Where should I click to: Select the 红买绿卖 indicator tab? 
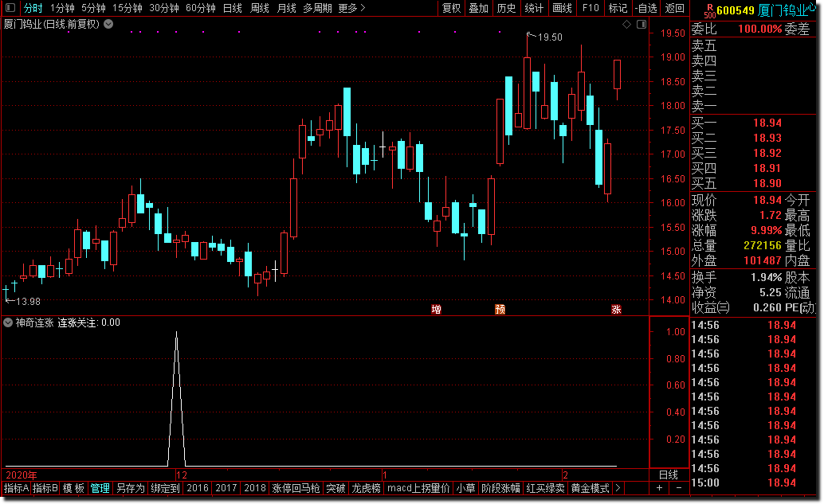coord(545,488)
